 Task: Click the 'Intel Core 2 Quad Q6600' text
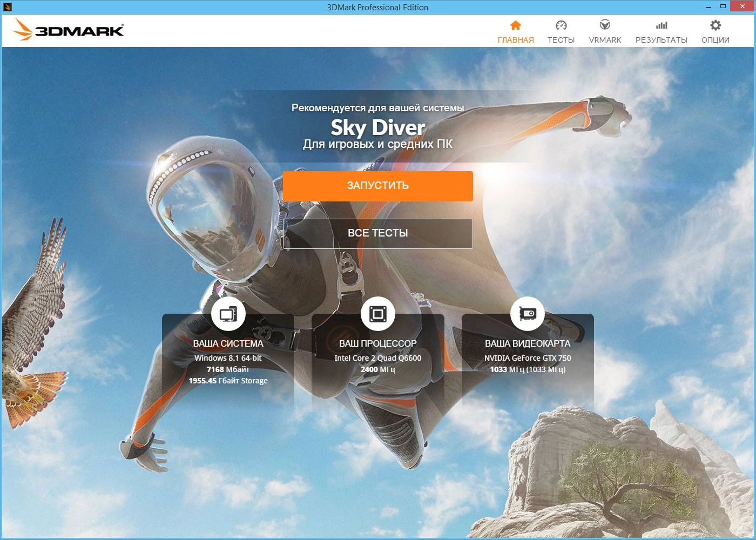click(x=378, y=358)
